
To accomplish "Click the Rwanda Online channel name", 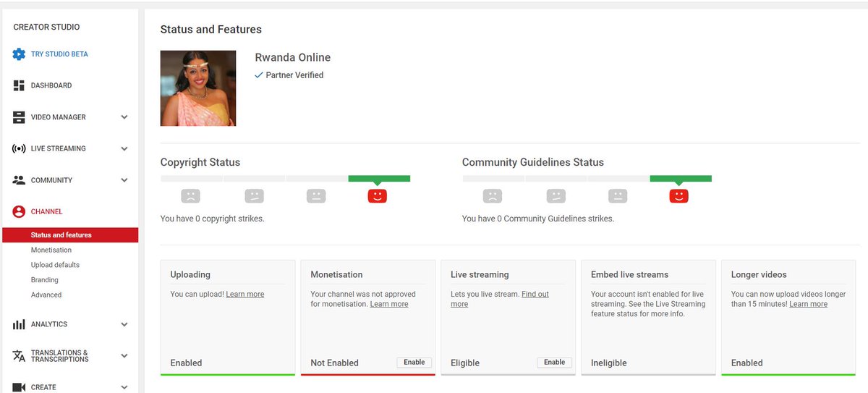I will click(x=293, y=57).
